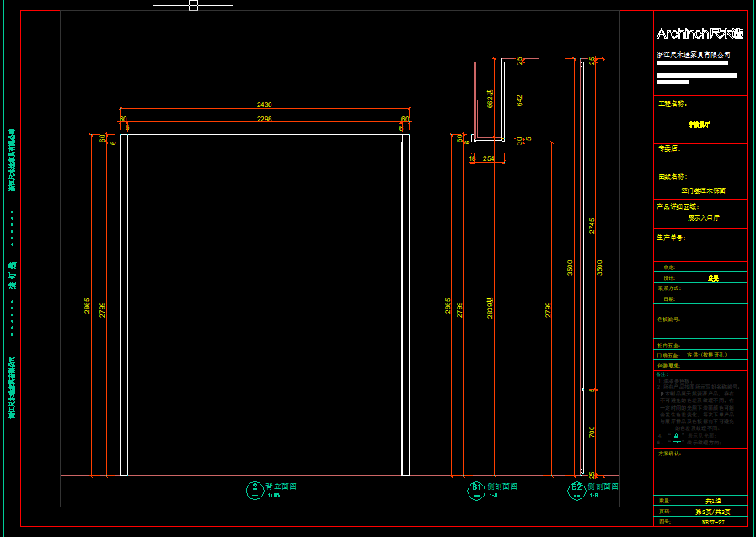Click the B1 section view circle marker

coord(475,489)
